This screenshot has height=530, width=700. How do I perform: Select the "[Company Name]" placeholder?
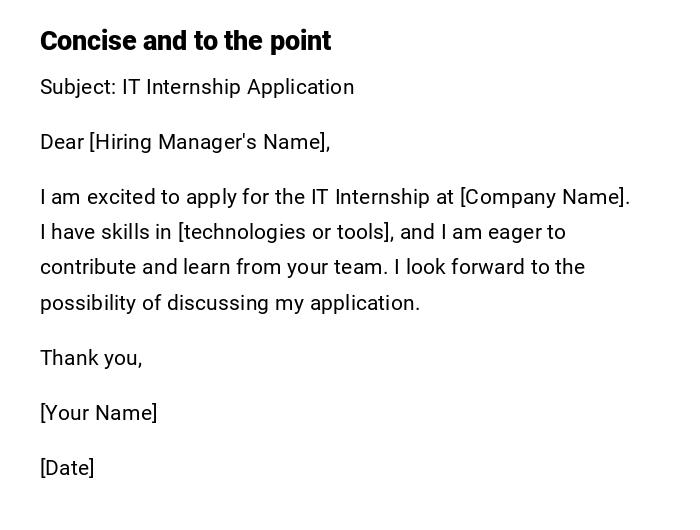[x=543, y=197]
